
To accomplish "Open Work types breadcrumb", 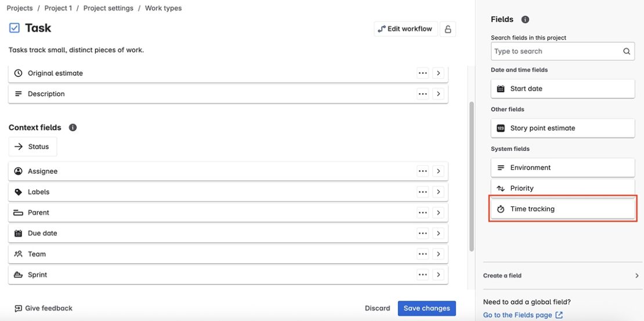I will click(x=163, y=8).
